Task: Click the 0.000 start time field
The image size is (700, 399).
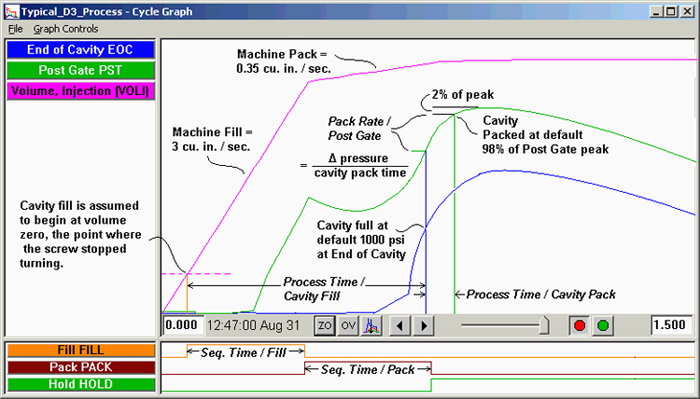Action: click(183, 325)
